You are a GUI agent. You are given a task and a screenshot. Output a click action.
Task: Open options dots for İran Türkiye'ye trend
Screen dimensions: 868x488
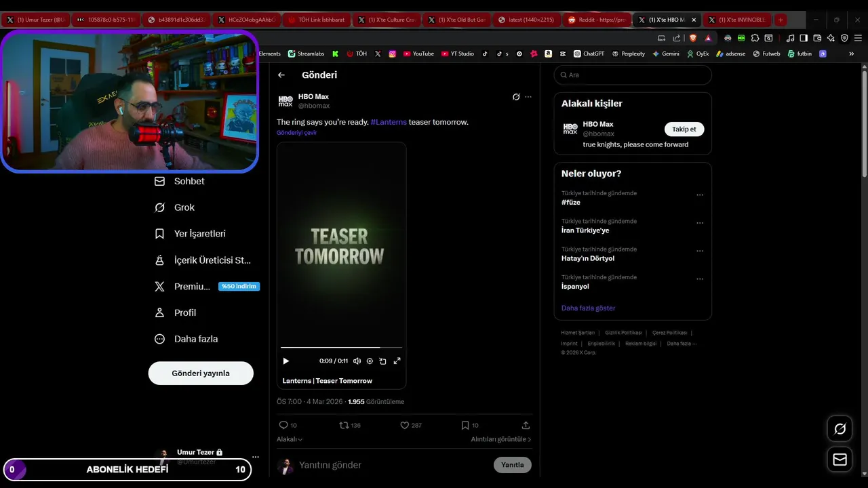pyautogui.click(x=700, y=223)
